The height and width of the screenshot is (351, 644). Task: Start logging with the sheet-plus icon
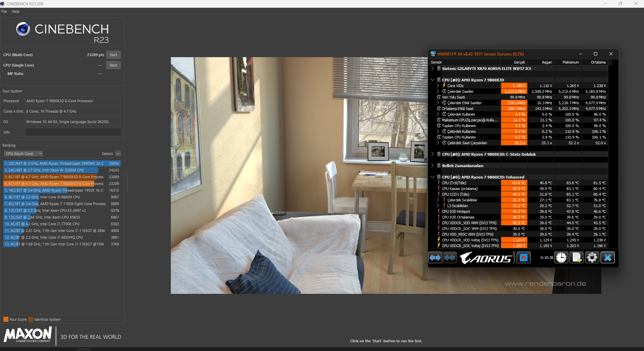tap(577, 258)
